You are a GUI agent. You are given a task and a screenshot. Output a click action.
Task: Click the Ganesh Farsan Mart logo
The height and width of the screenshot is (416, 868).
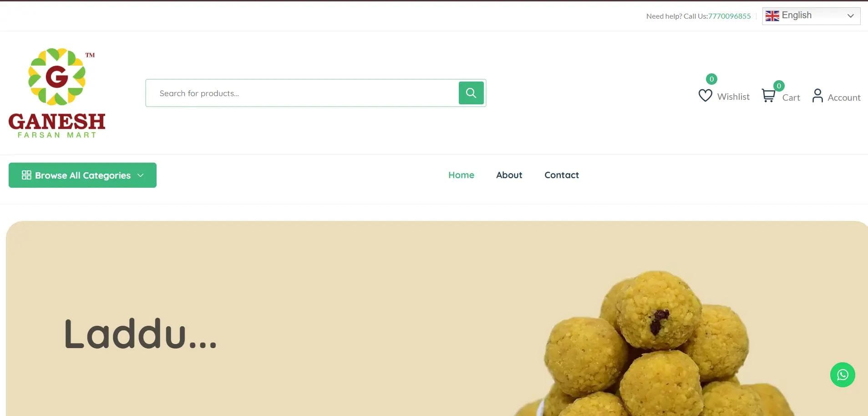point(57,93)
